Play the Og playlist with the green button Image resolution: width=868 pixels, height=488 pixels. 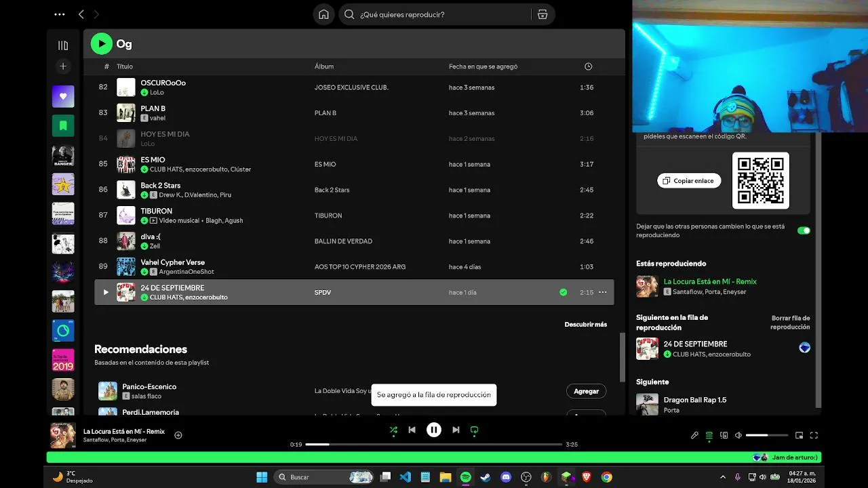point(102,44)
